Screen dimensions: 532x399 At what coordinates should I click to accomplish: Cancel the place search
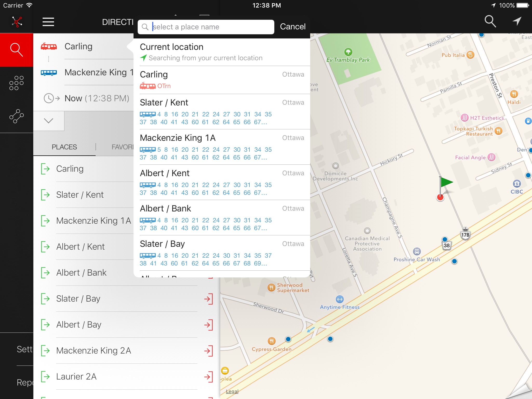(292, 27)
